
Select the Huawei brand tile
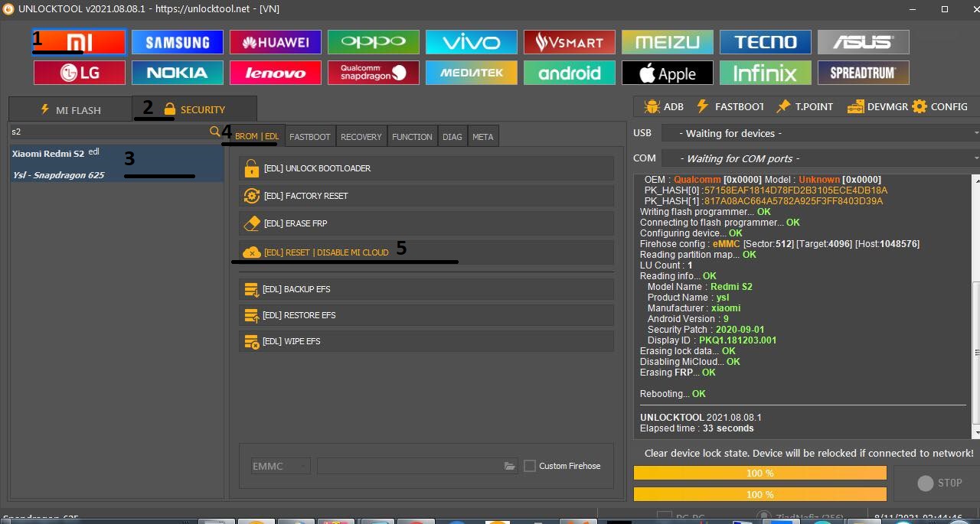tap(276, 42)
